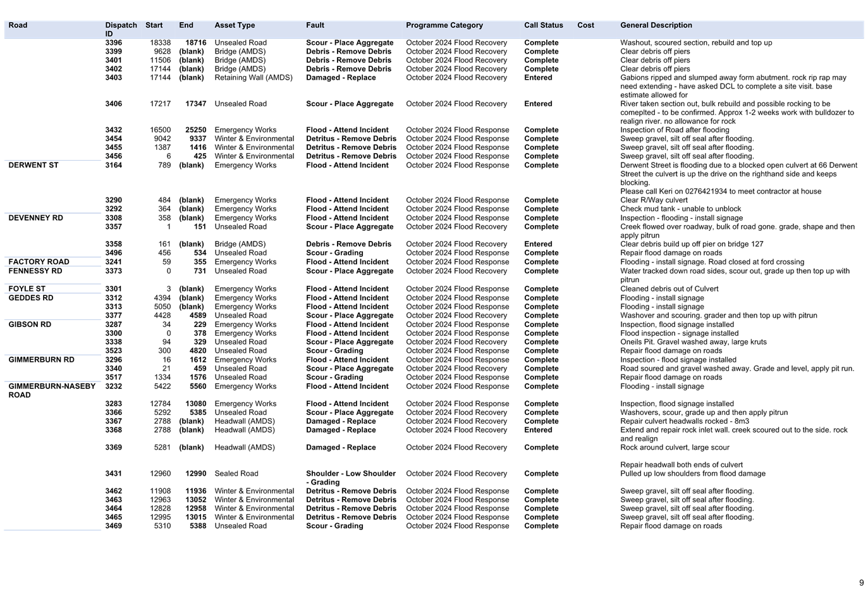Click the General Description column header
Screen dimensions: 868x604
656,25
